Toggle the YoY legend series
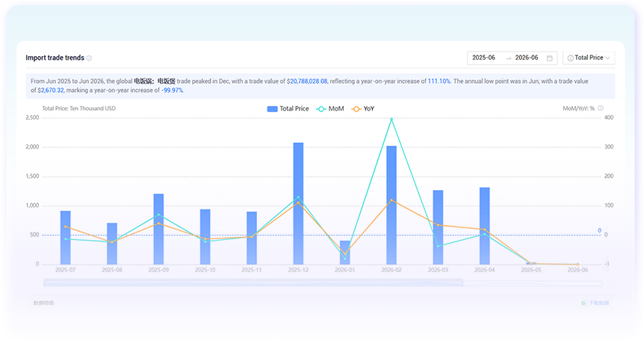The image size is (644, 341). click(362, 108)
